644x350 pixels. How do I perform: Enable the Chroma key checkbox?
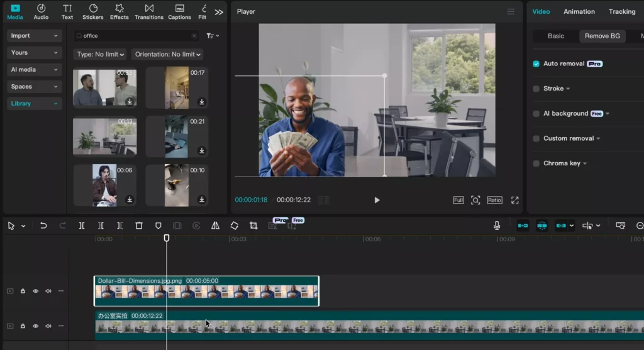point(536,163)
